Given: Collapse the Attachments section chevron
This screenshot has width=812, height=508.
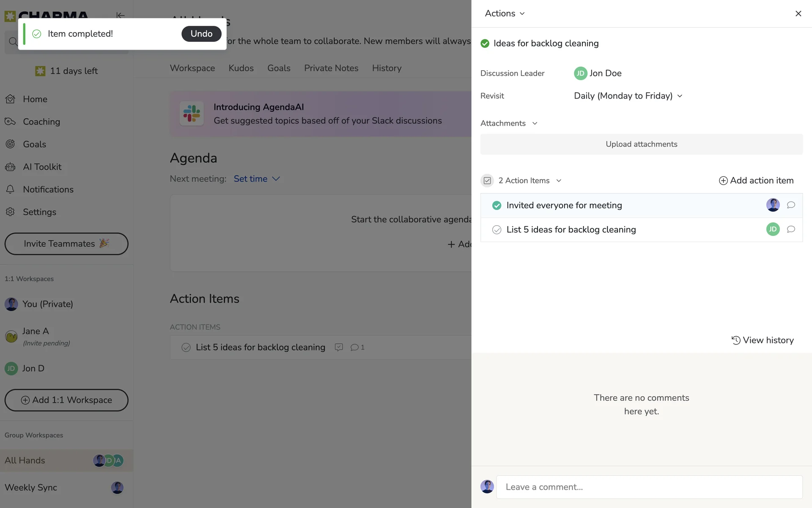Looking at the screenshot, I should (535, 124).
